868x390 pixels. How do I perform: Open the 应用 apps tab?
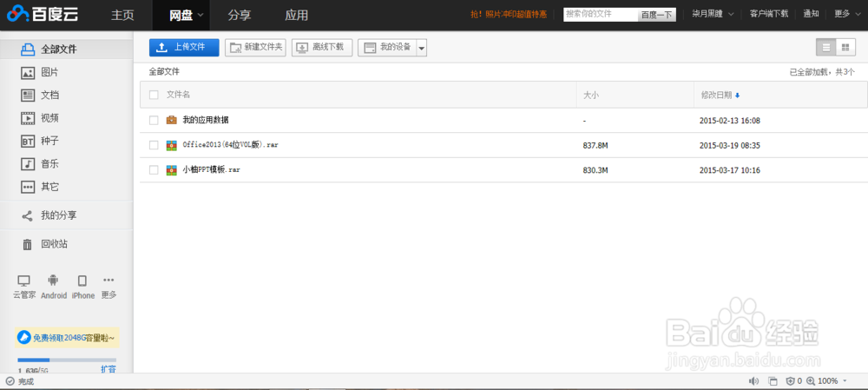(297, 16)
